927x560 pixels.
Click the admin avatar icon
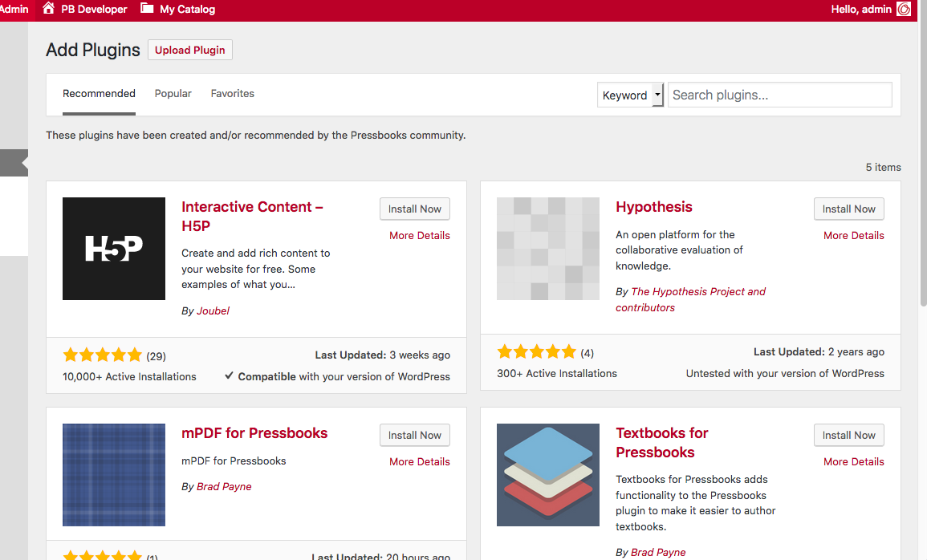click(x=904, y=9)
